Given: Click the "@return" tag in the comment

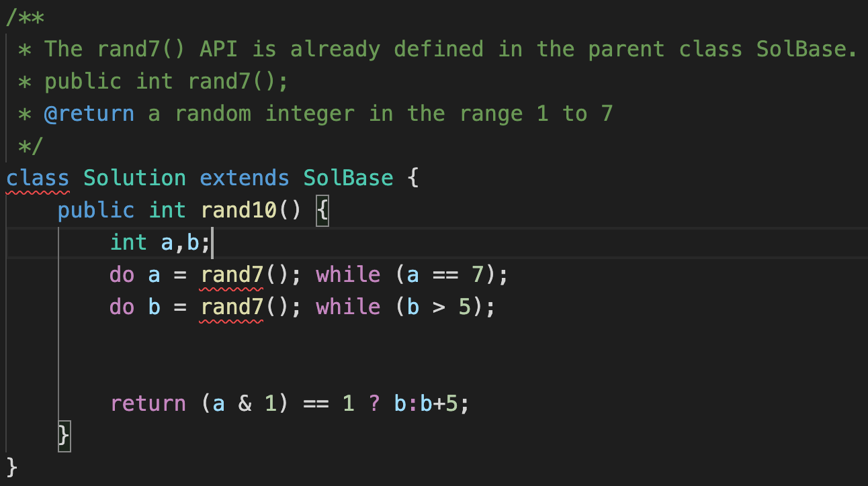Looking at the screenshot, I should [89, 114].
